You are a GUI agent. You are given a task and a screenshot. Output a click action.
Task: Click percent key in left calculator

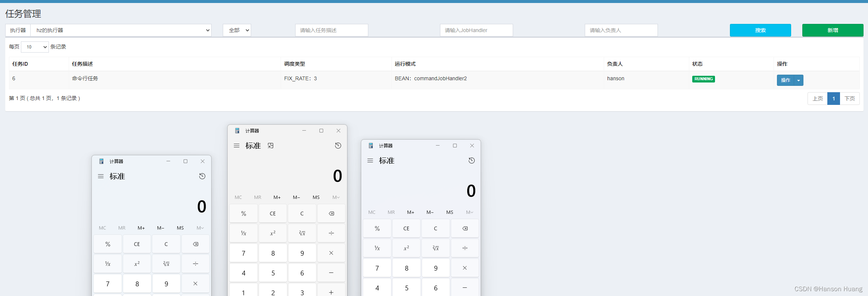point(108,244)
